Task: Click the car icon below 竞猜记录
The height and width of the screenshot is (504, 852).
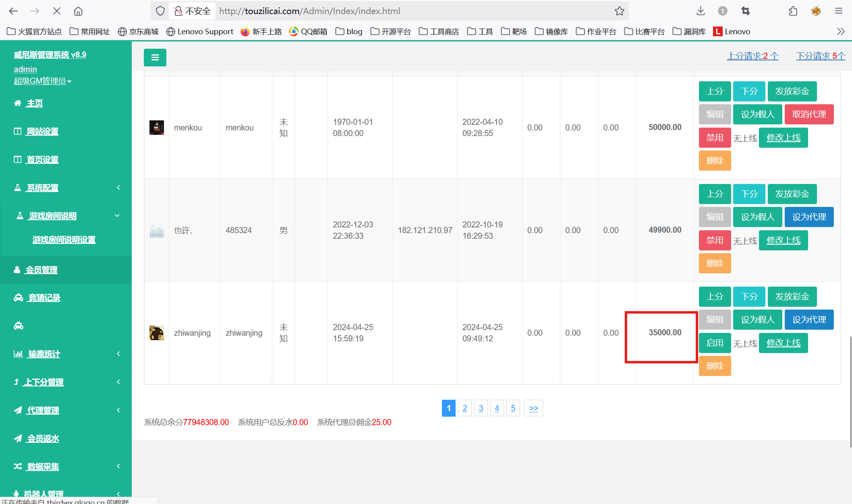Action: point(19,326)
